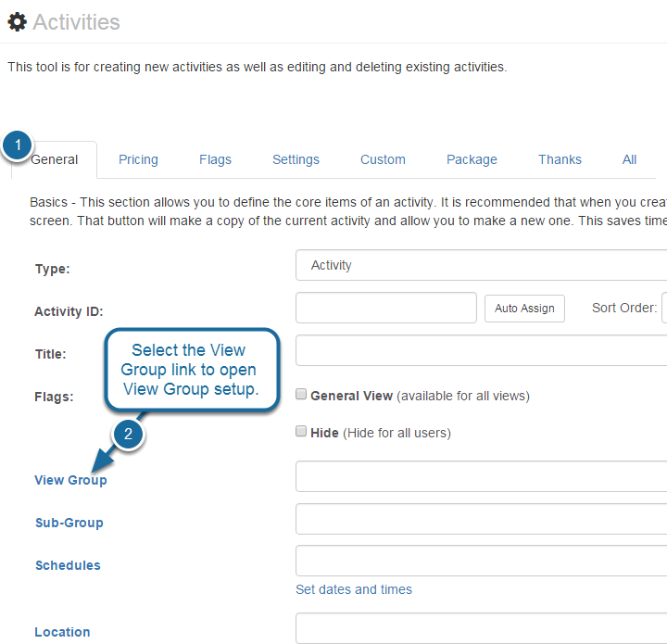Viewport: 667px width, 644px height.
Task: Click the Location input field
Action: coord(481,628)
